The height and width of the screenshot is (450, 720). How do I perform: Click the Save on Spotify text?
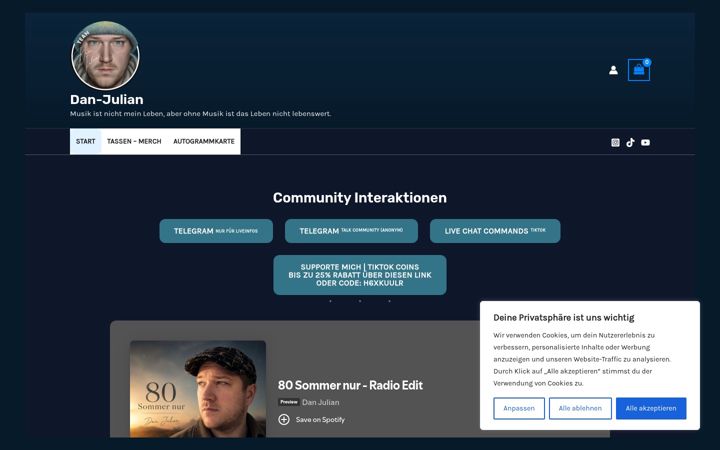(x=320, y=420)
